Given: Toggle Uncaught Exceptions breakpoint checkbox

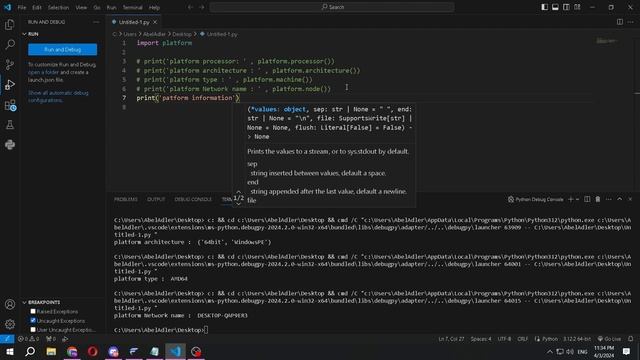Looking at the screenshot, I should [x=33, y=321].
